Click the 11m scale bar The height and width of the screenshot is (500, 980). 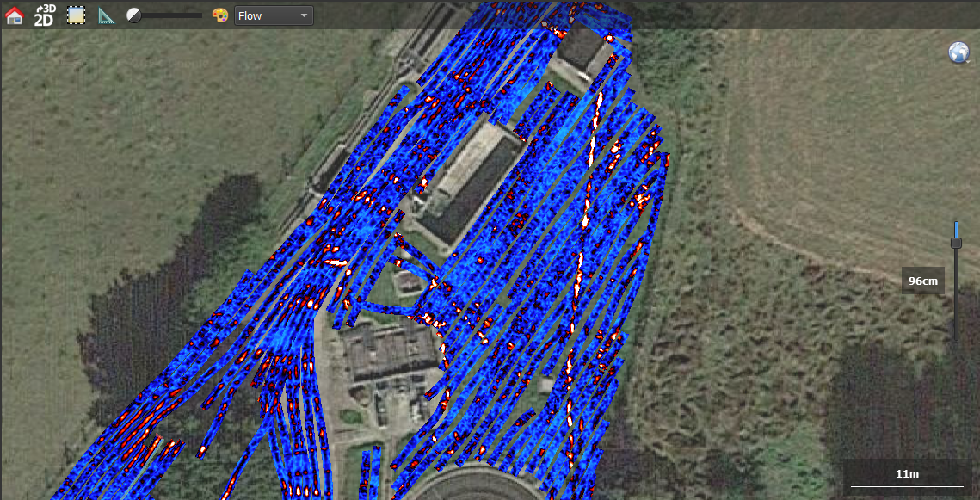907,478
